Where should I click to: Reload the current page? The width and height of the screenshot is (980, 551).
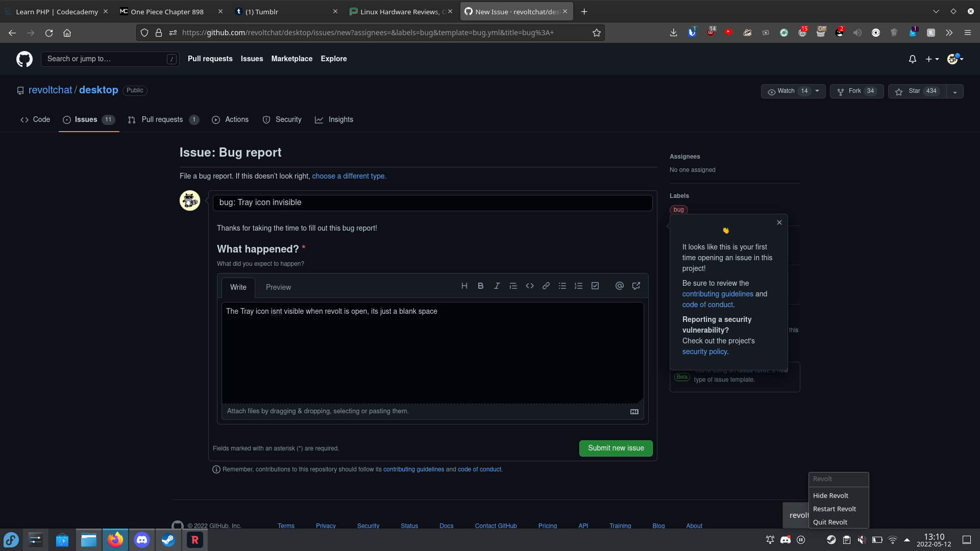click(49, 33)
